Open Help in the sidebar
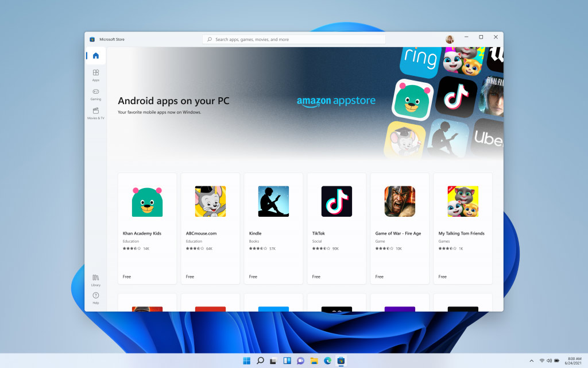Viewport: 588px width, 368px height. 96,298
